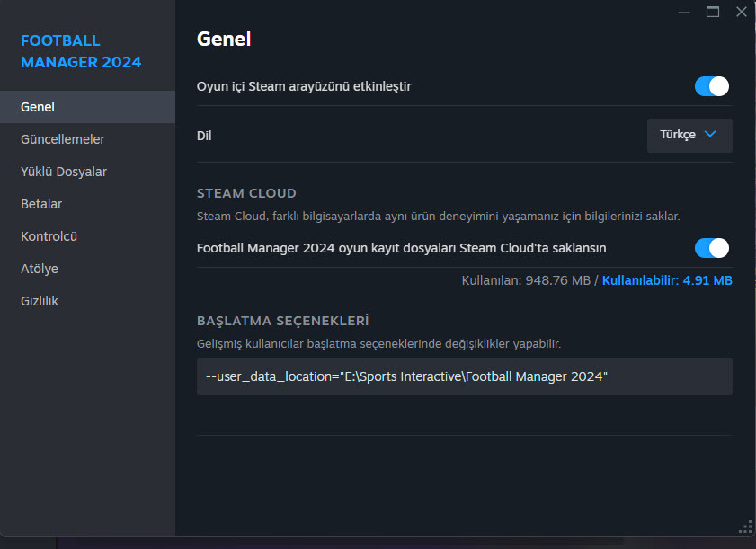Switch to the Betalar section
The image size is (756, 549).
pos(41,204)
